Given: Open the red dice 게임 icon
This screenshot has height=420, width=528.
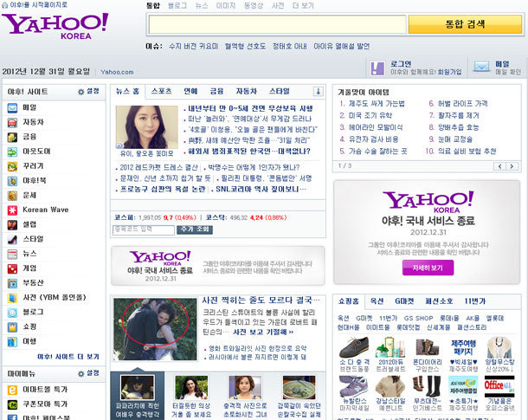Looking at the screenshot, I should coord(12,268).
